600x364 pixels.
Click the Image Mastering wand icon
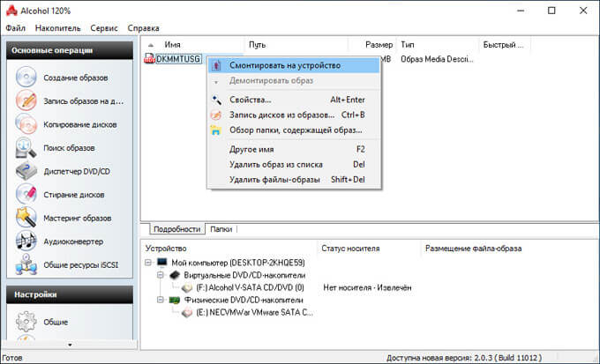(26, 218)
